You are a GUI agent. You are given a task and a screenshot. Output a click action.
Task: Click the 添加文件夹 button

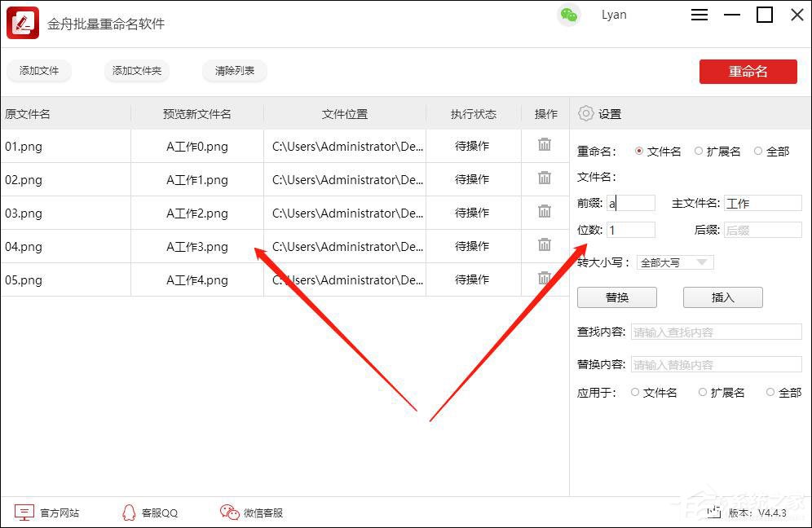(136, 71)
